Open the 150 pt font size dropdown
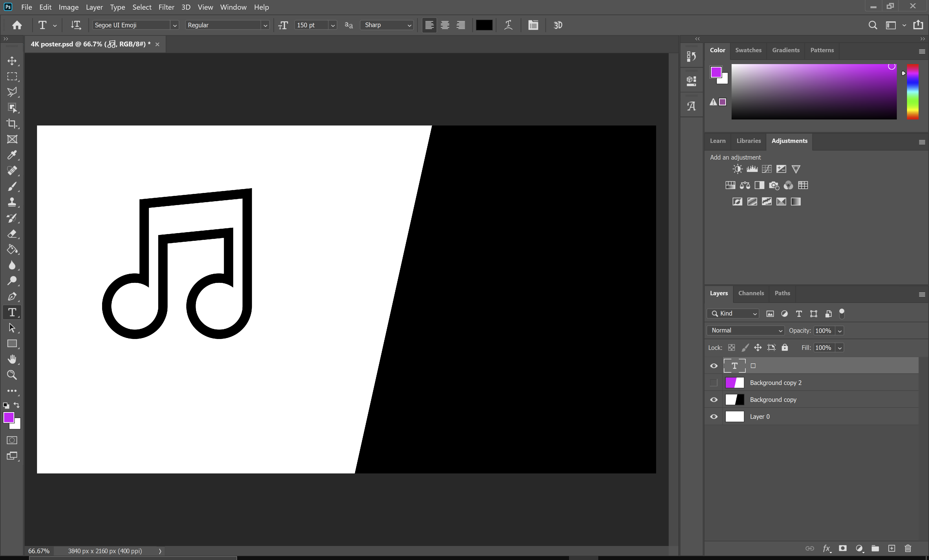This screenshot has width=929, height=560. pos(333,25)
